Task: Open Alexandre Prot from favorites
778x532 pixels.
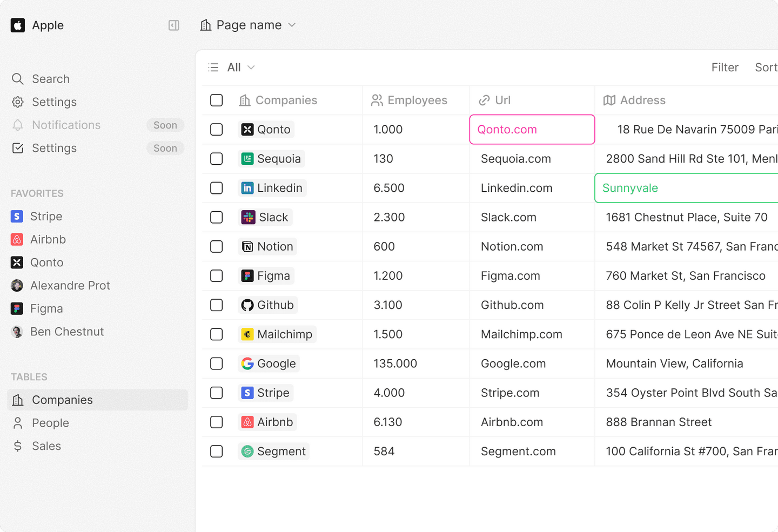Action: 70,286
